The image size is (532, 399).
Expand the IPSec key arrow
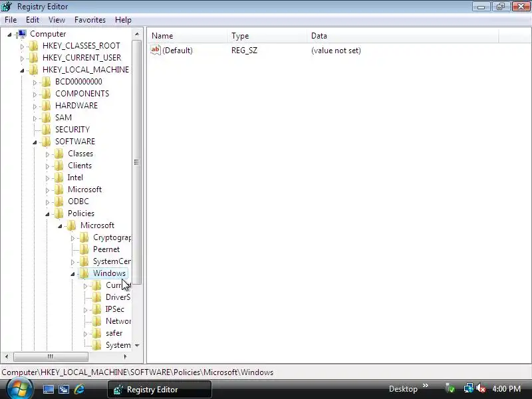click(x=85, y=310)
